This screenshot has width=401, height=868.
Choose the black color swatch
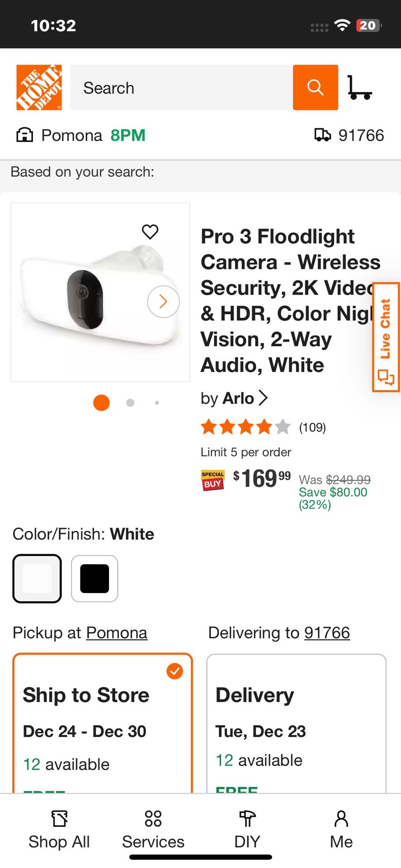click(x=94, y=579)
